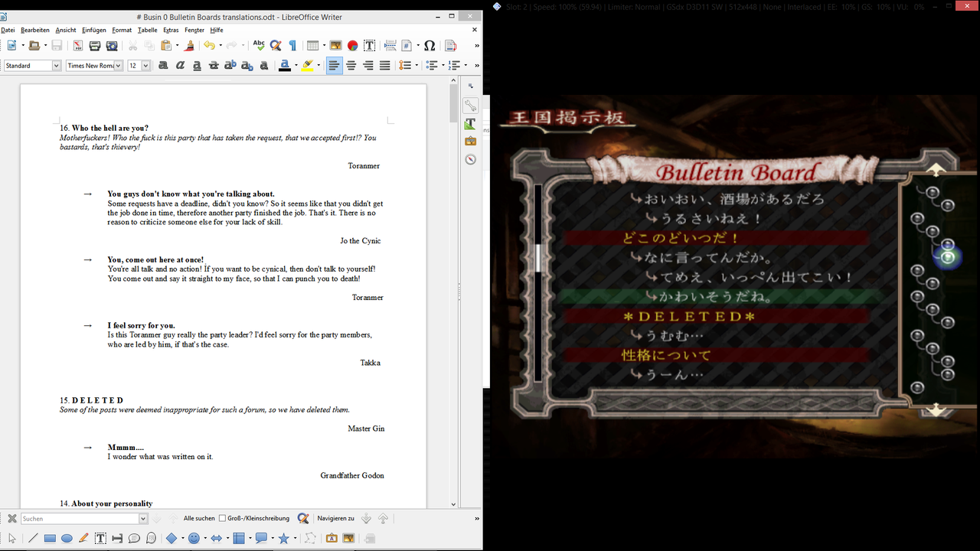Toggle strikethrough formatting
The width and height of the screenshot is (980, 551).
click(x=214, y=66)
